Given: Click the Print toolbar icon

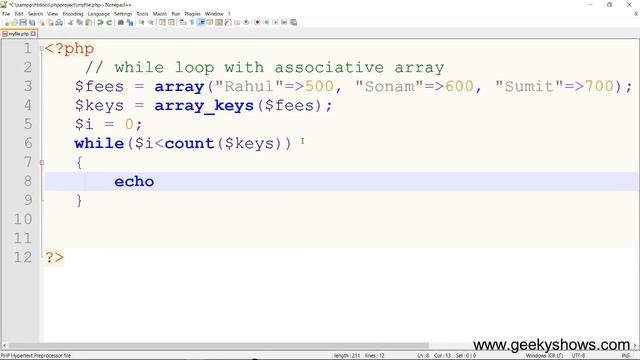Looking at the screenshot, I should point(59,22).
